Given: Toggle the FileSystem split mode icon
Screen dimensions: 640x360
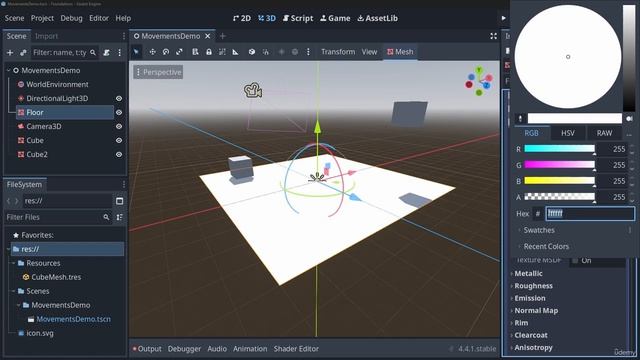Looking at the screenshot, I should tap(120, 201).
